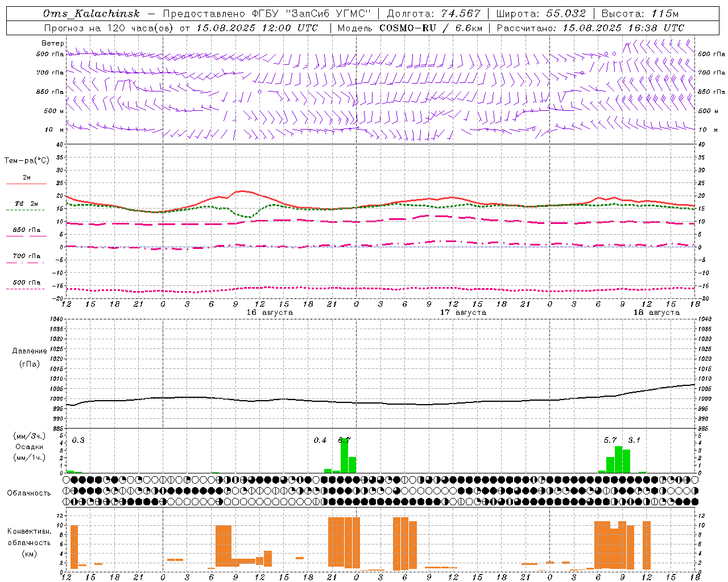The image size is (728, 582).
Task: Click the '700 гПа' temperature legend entry
Action: click(26, 256)
